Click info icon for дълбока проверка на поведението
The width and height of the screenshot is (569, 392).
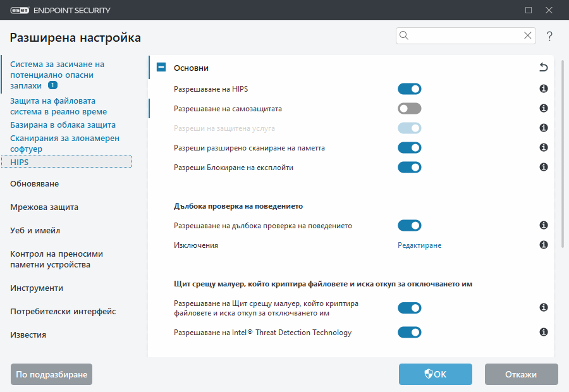tap(543, 225)
